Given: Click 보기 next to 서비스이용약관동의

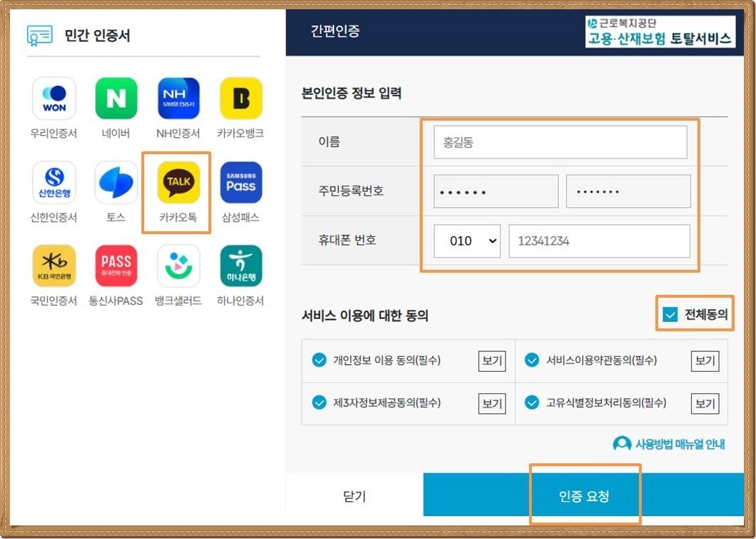Looking at the screenshot, I should [705, 361].
